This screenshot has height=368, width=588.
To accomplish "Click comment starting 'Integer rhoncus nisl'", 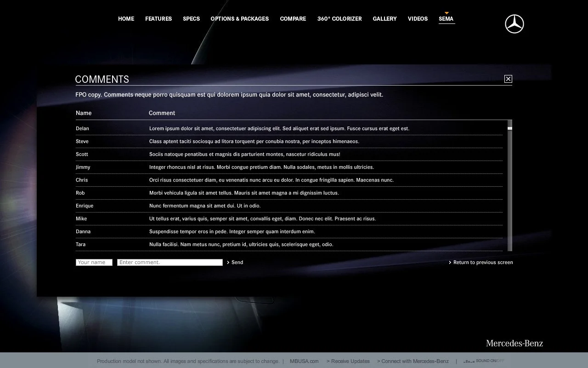I will (x=261, y=167).
